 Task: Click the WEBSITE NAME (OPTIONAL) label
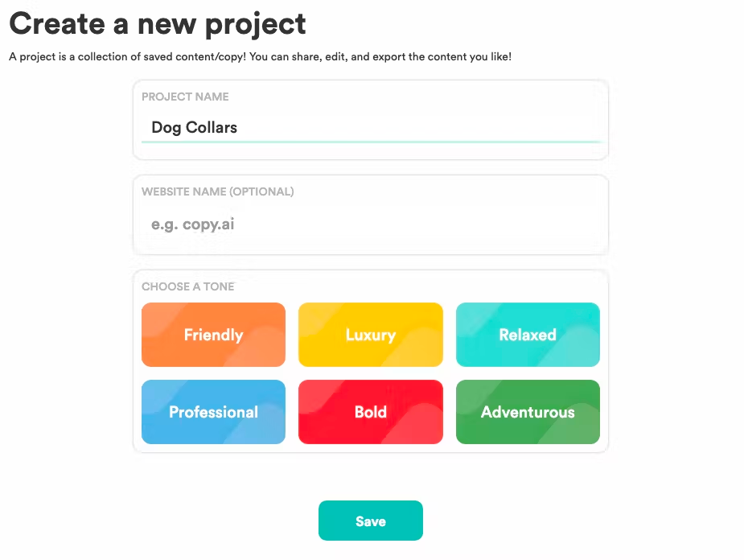pos(217,191)
